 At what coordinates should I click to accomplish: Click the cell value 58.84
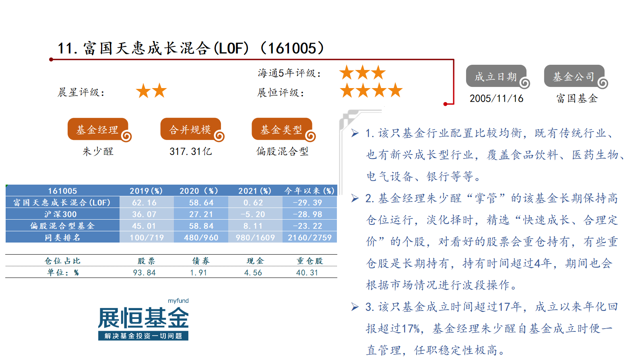tap(201, 226)
